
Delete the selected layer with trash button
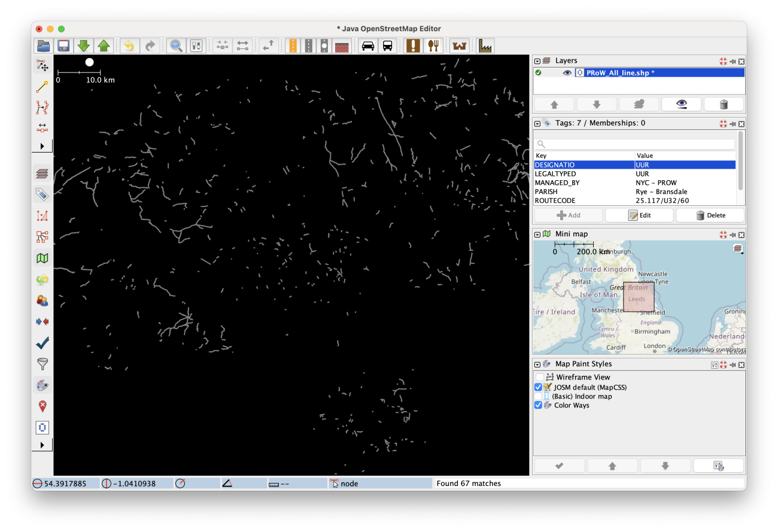click(724, 104)
